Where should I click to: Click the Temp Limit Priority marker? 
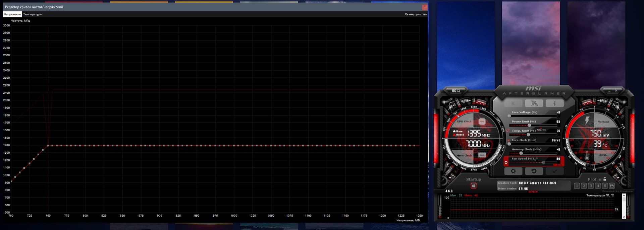coord(541,130)
